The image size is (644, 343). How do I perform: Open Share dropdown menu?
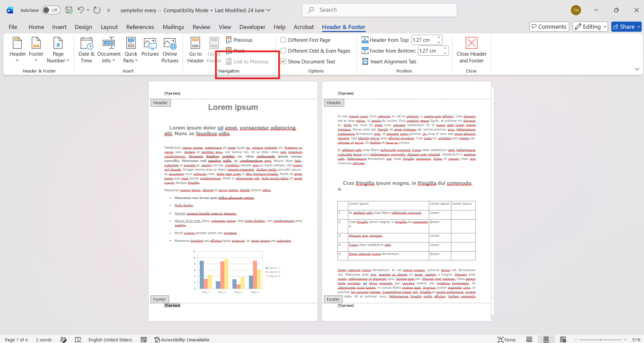point(639,27)
